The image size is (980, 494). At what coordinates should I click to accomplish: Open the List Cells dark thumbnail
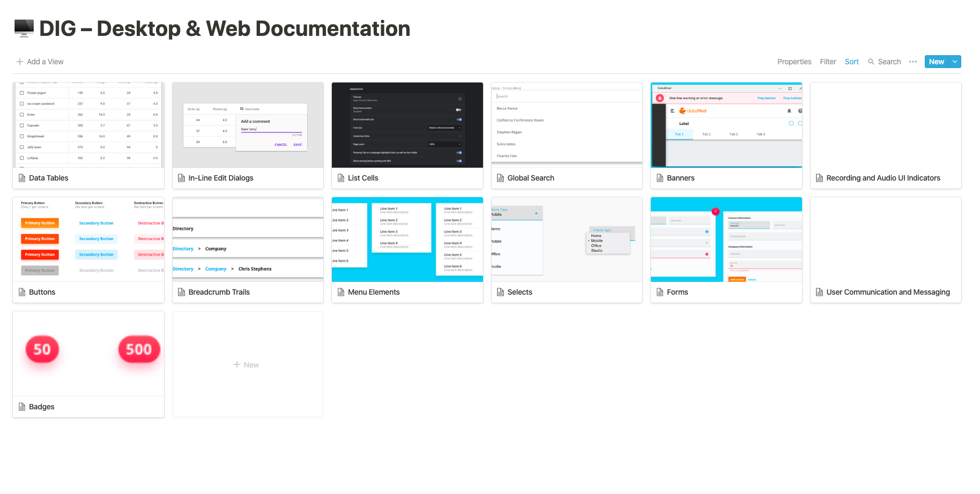point(407,125)
